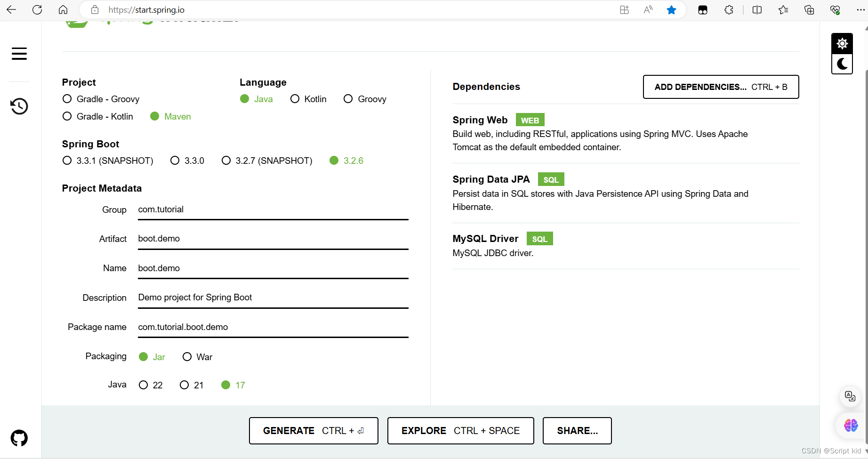Open the hamburger side menu

(x=19, y=54)
